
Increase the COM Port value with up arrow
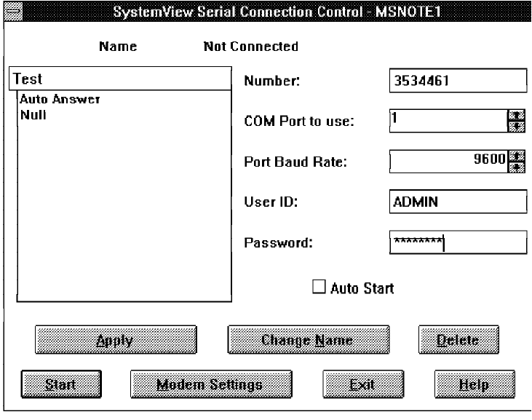[x=517, y=115]
